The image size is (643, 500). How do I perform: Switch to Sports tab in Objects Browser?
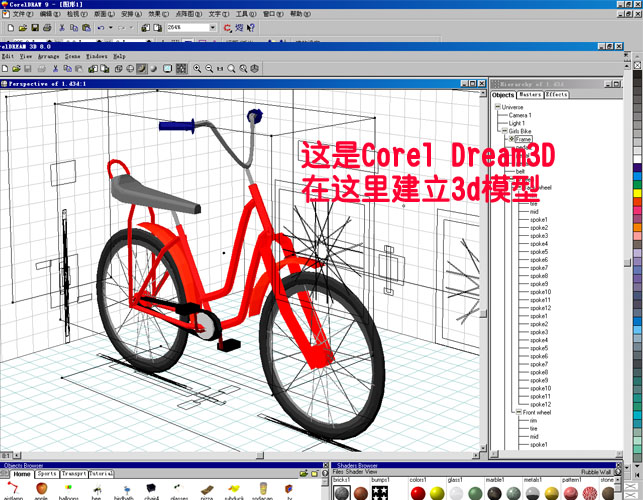point(47,474)
